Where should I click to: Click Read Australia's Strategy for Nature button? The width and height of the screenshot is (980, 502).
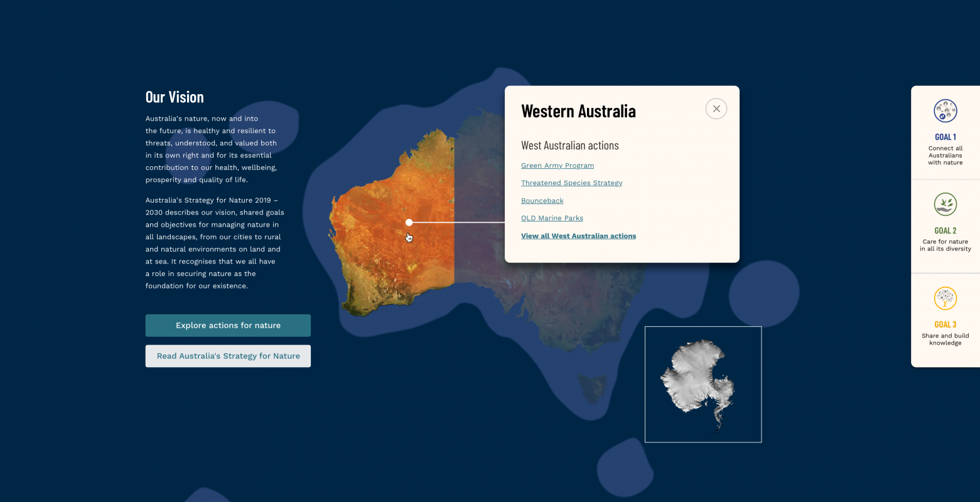pyautogui.click(x=228, y=356)
